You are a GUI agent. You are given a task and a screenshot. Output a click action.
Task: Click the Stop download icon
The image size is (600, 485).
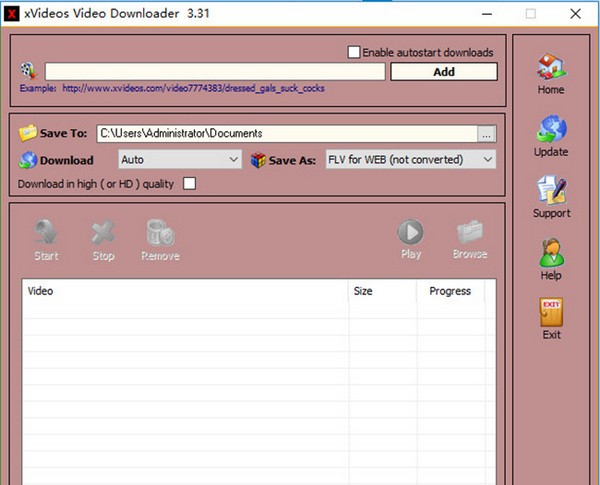tap(103, 232)
